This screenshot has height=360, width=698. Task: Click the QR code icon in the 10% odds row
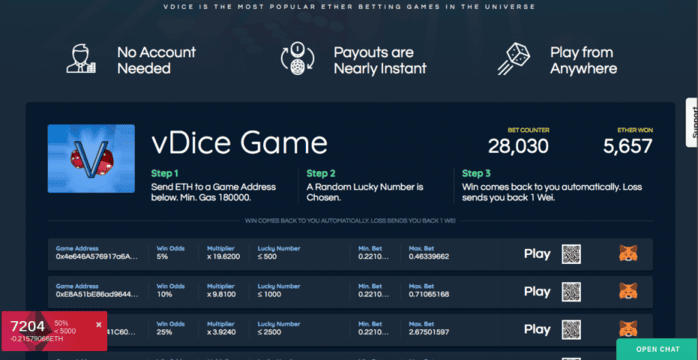pos(571,292)
